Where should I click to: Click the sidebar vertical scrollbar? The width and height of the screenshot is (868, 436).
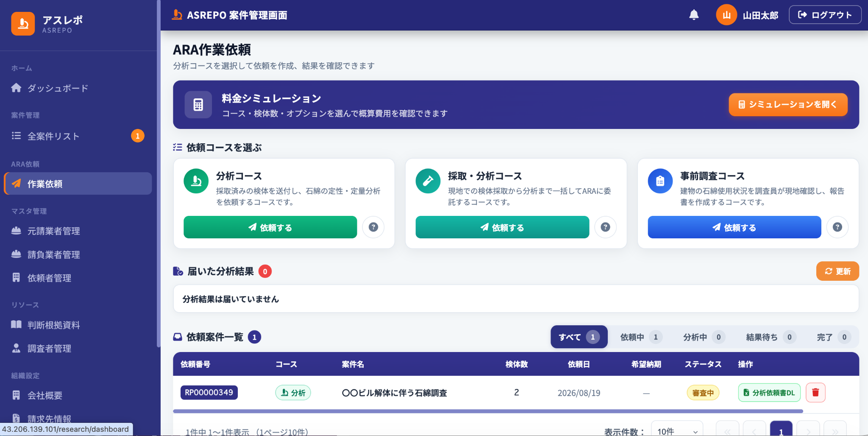[159, 174]
